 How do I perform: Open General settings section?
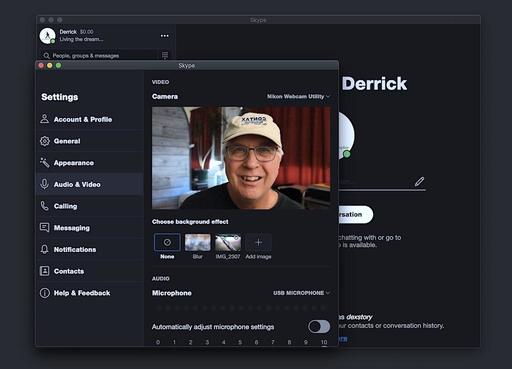(x=90, y=141)
